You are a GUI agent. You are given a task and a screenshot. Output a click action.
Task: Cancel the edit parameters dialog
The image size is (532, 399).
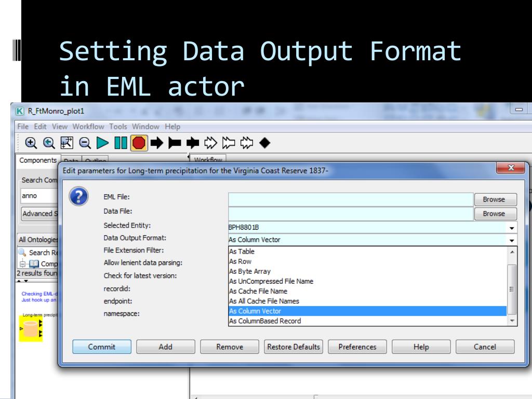(485, 347)
